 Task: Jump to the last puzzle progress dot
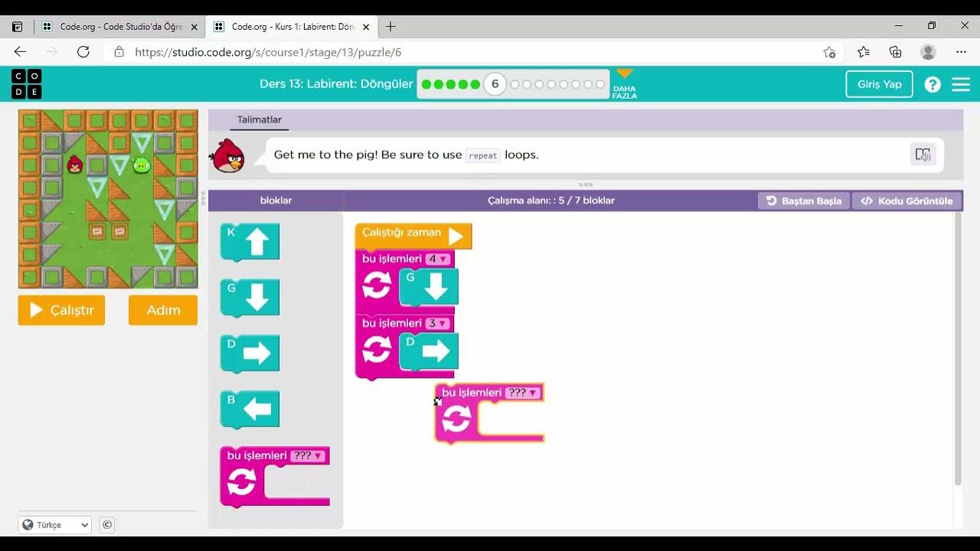point(600,84)
